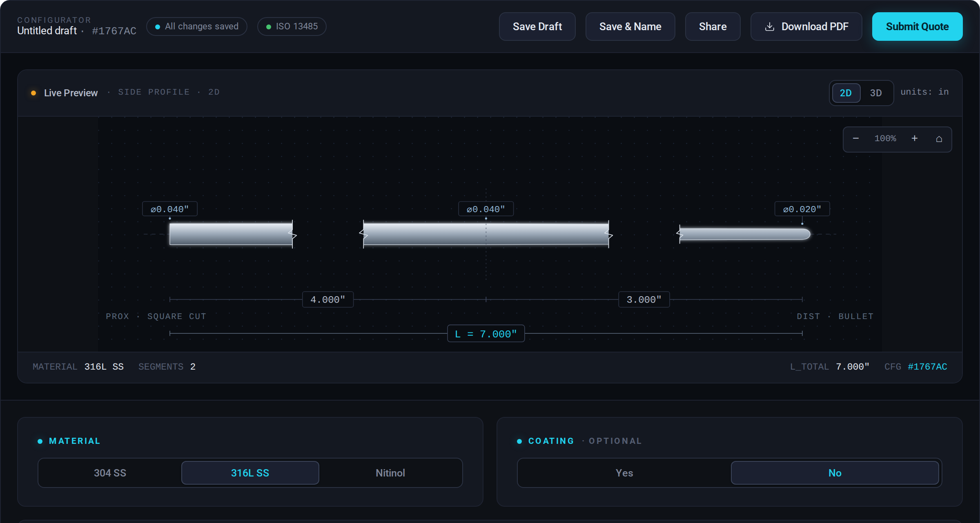Click the #1767AC draft ID in header
This screenshot has width=980, height=523.
(x=114, y=31)
